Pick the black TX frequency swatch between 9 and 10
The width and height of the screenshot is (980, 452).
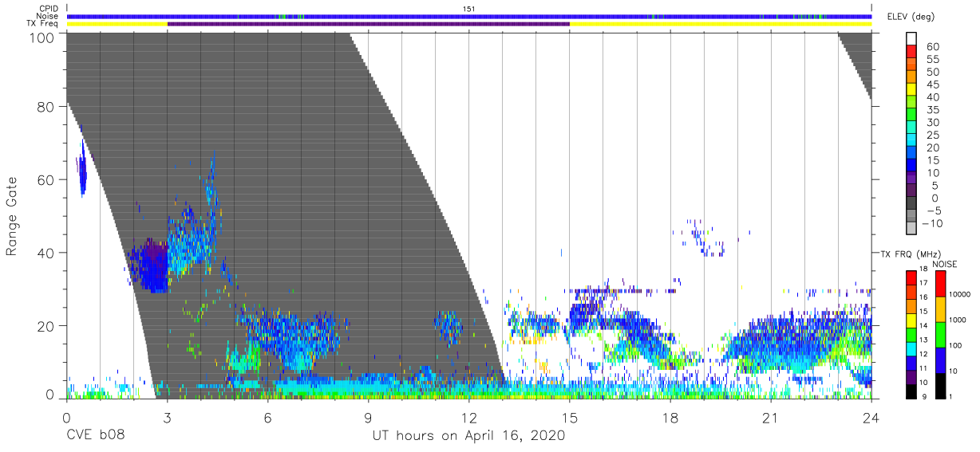(x=911, y=390)
